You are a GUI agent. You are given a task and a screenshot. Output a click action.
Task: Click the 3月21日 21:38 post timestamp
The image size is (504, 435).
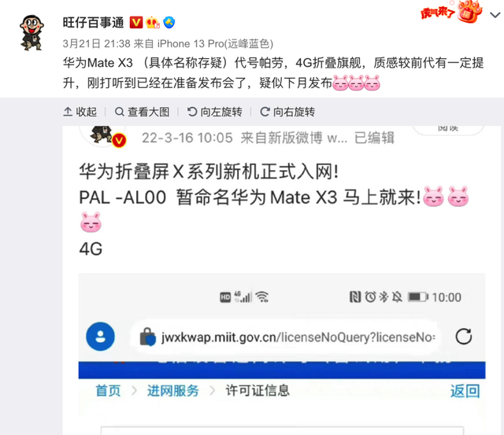pyautogui.click(x=96, y=44)
